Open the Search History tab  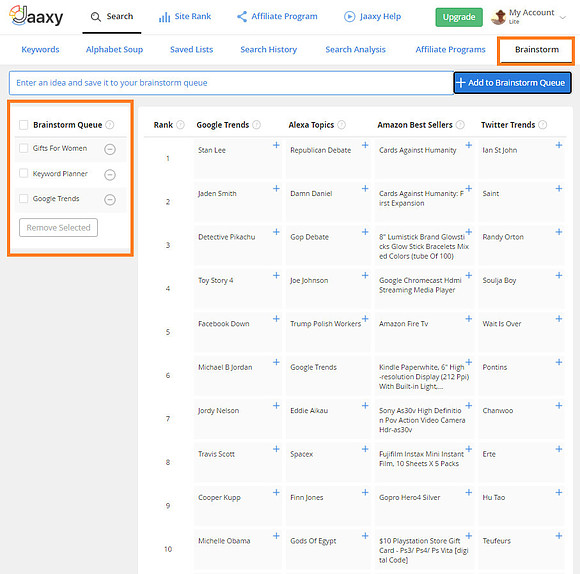coord(269,50)
